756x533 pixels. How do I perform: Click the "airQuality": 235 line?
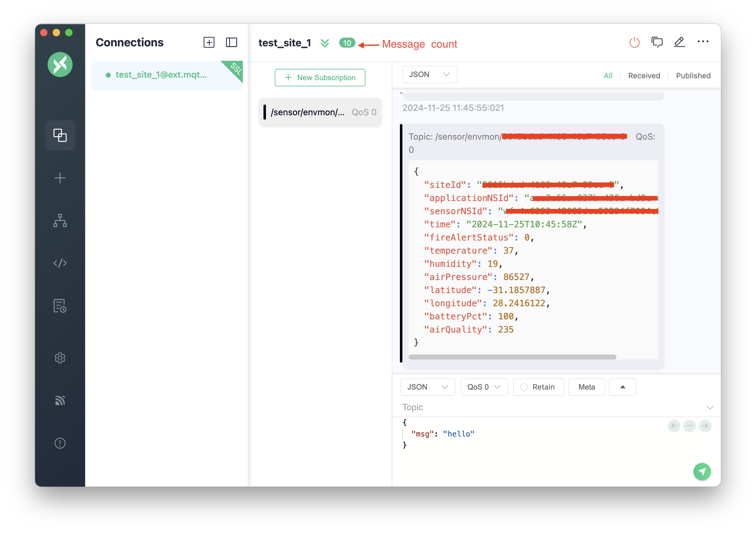pos(468,330)
